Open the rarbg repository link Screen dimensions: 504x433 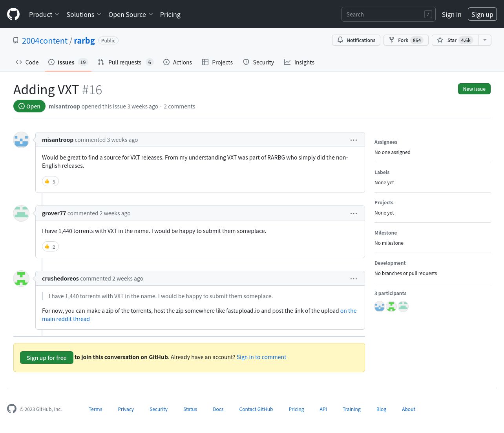84,40
